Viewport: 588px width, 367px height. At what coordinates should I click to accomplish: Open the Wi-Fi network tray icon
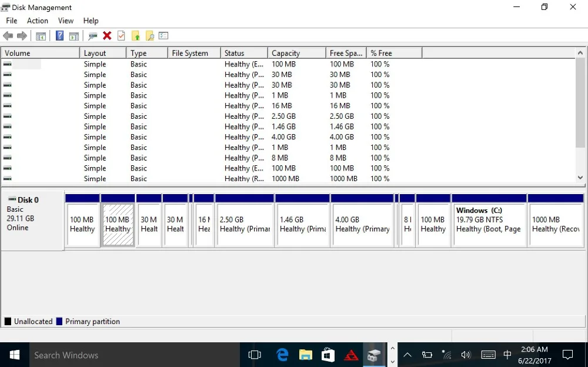pos(446,355)
